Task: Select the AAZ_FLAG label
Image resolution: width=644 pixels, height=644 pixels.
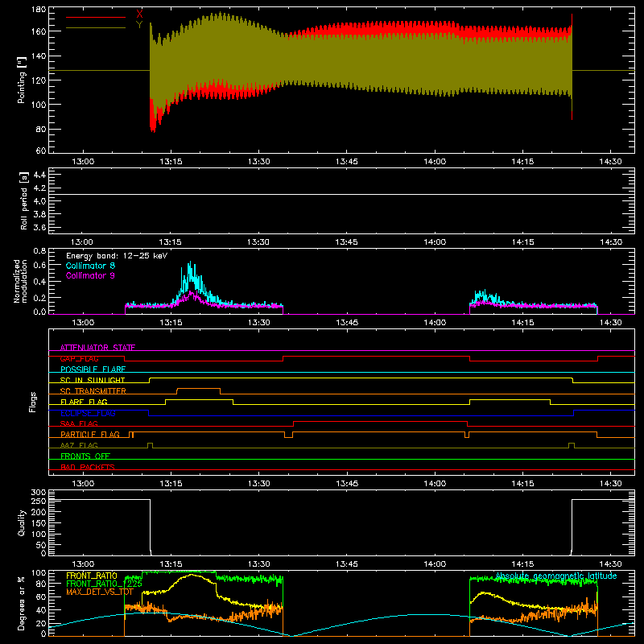Action: click(x=79, y=445)
